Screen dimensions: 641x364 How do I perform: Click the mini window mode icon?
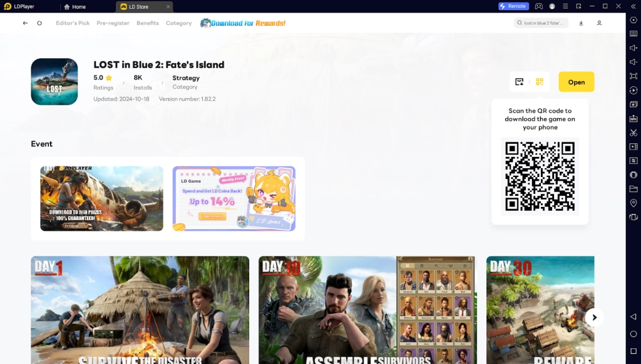point(578,6)
